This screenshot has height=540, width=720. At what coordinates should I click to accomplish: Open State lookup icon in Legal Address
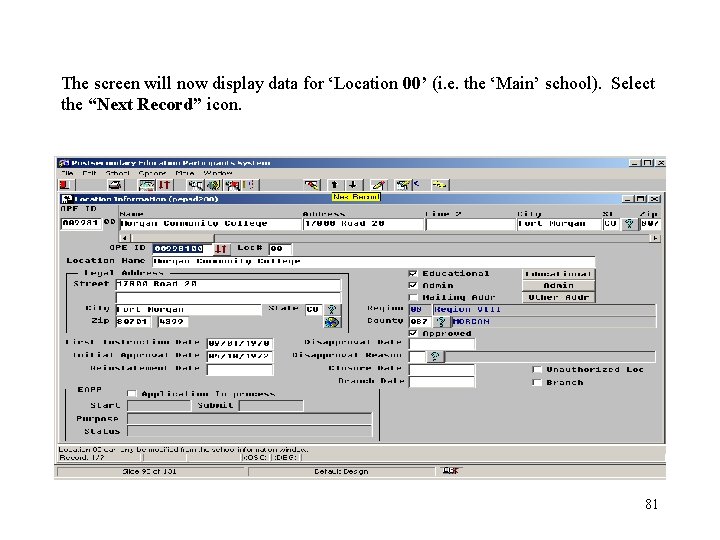click(332, 309)
